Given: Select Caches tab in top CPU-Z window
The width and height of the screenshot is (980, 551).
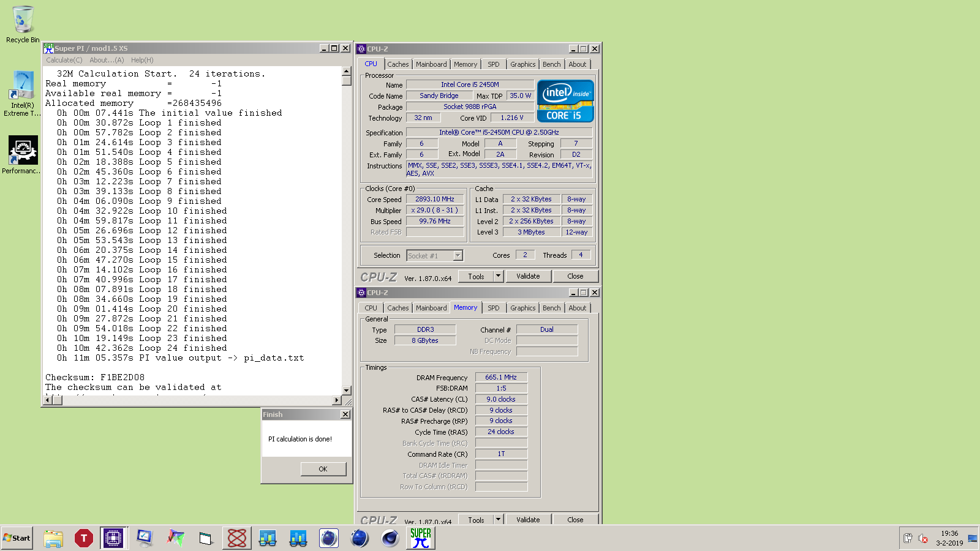Looking at the screenshot, I should 398,64.
